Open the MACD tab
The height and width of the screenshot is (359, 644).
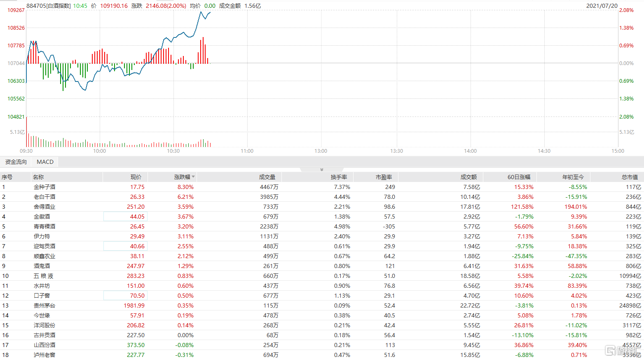pos(45,162)
